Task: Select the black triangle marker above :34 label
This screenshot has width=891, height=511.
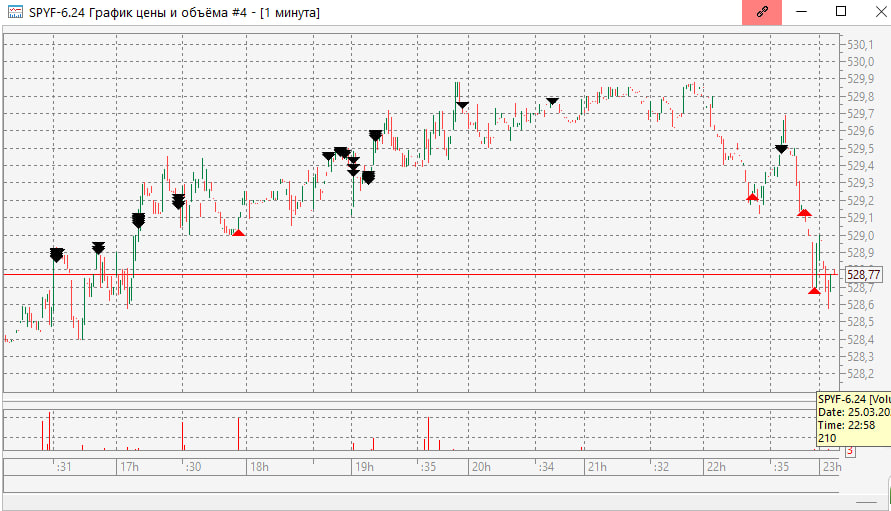Action: [x=552, y=102]
